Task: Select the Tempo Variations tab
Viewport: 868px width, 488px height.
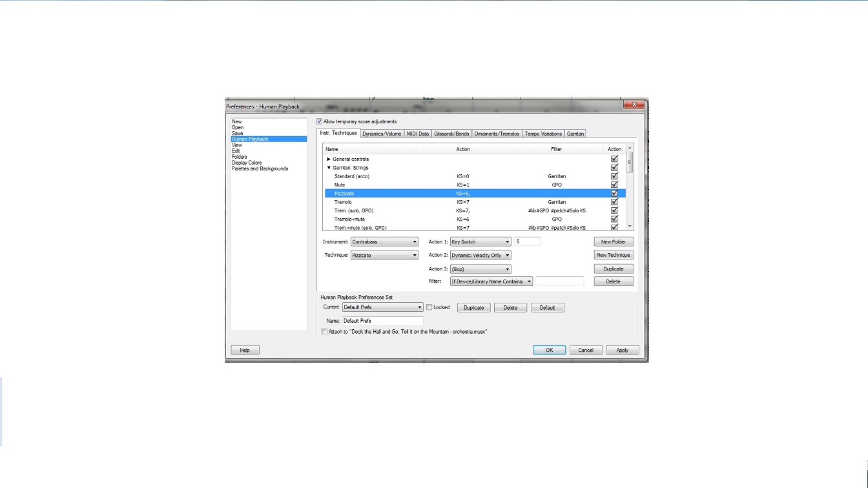Action: point(543,134)
